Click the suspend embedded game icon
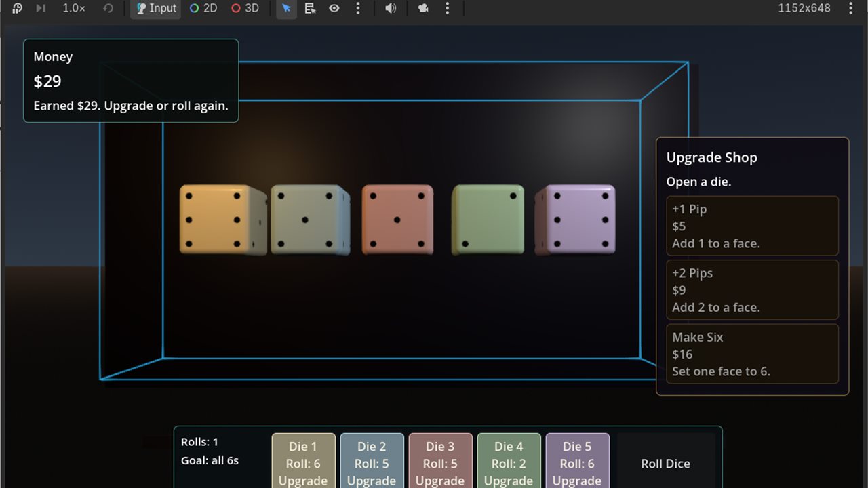 (x=17, y=8)
